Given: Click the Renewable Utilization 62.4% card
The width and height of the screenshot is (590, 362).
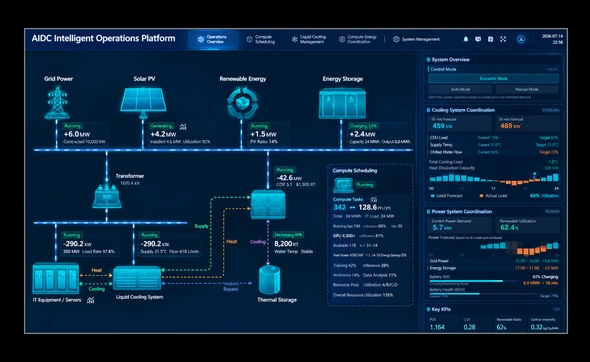Looking at the screenshot, I should coord(528,225).
